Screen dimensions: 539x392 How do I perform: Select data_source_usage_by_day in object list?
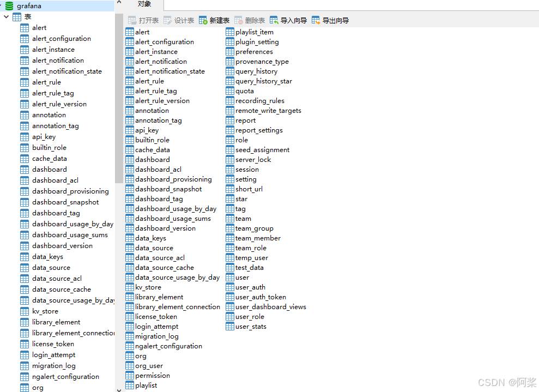tap(177, 278)
